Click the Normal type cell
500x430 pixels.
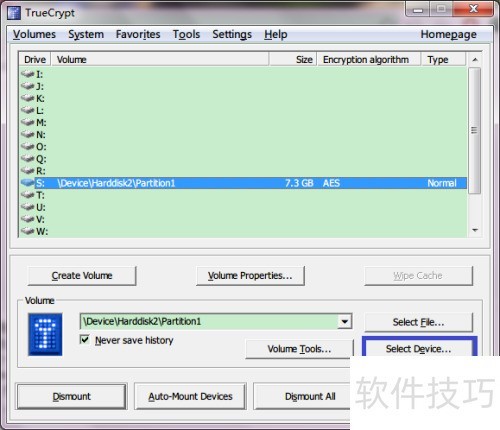[x=442, y=183]
